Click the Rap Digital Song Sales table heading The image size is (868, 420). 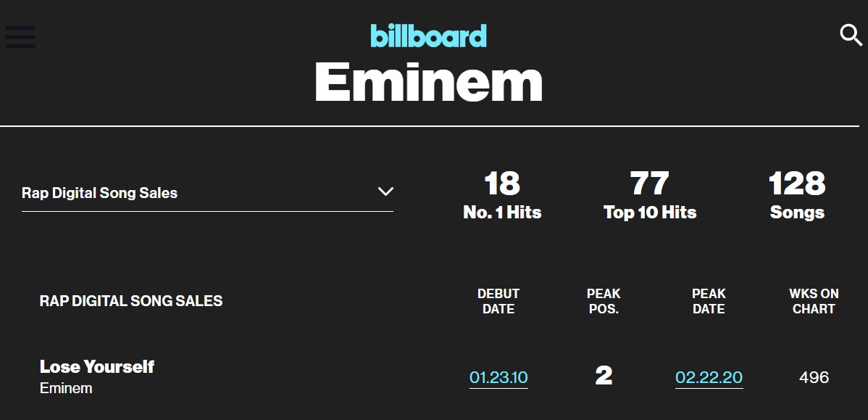[x=131, y=301]
